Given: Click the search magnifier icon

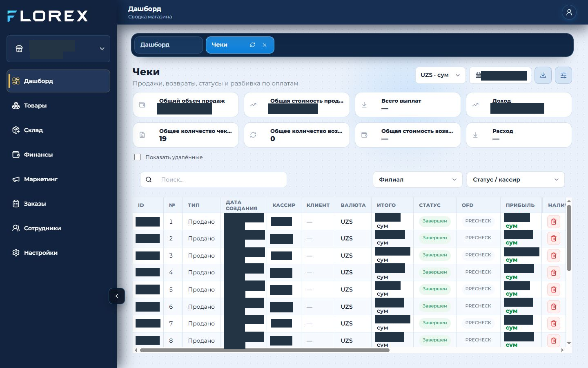Looking at the screenshot, I should 149,180.
